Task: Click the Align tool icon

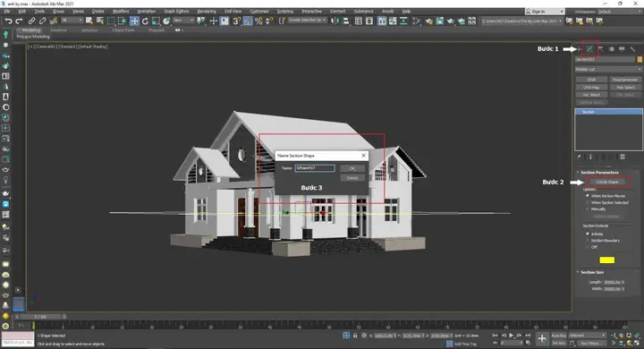Action: click(345, 21)
